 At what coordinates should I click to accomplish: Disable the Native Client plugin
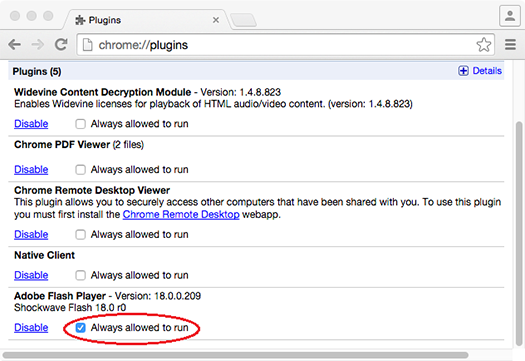tap(31, 275)
